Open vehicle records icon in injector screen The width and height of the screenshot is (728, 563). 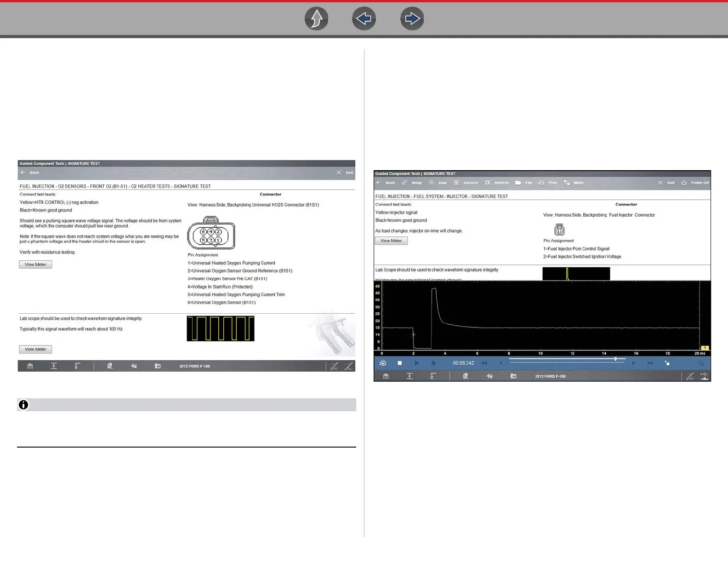pos(466,376)
